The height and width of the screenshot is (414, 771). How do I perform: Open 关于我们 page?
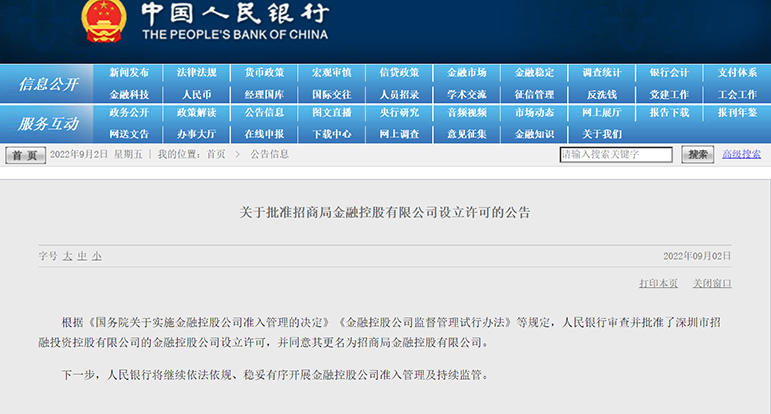coord(602,134)
